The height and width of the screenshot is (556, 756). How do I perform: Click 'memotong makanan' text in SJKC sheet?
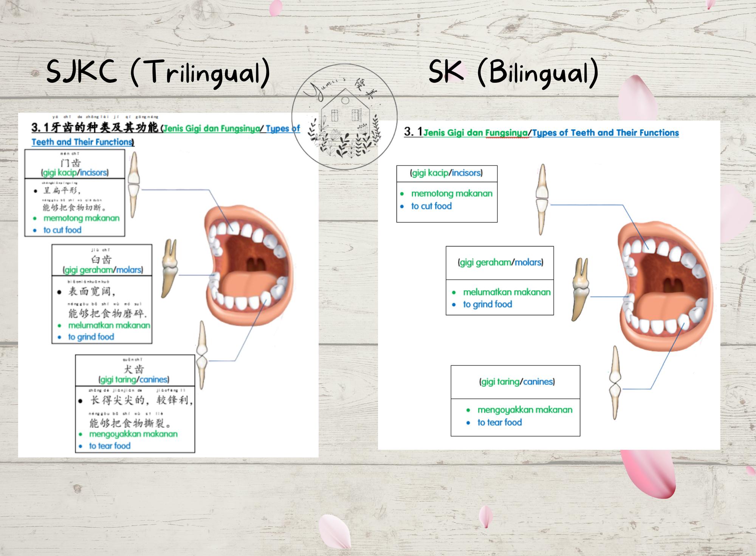pos(81,218)
